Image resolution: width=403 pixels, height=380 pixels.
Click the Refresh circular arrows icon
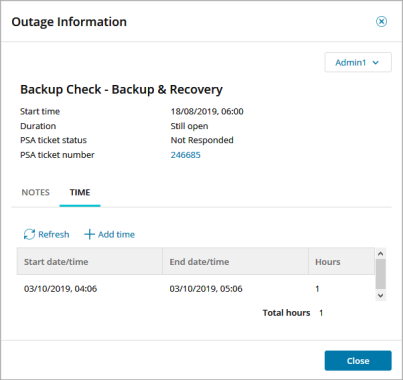pyautogui.click(x=29, y=234)
